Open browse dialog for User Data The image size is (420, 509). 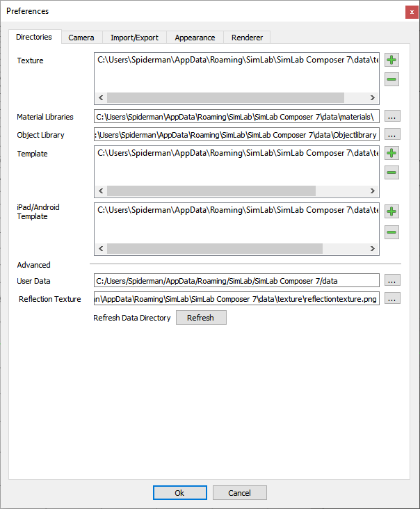point(392,281)
